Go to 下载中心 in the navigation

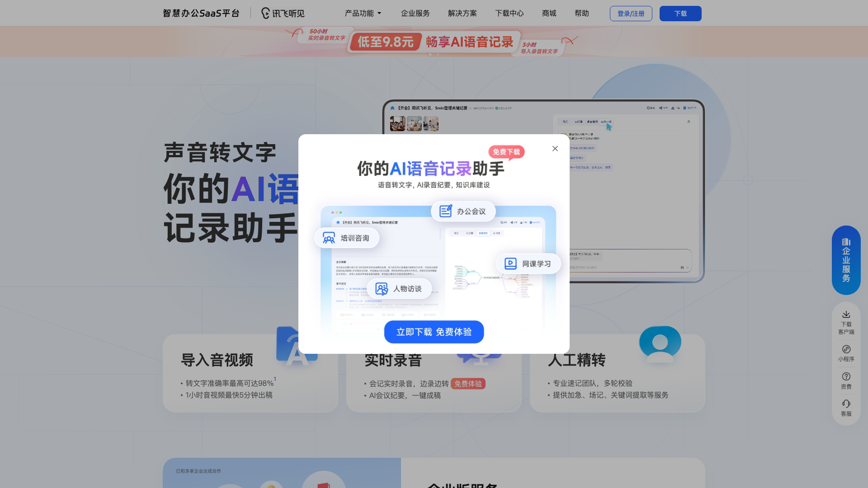pyautogui.click(x=509, y=14)
